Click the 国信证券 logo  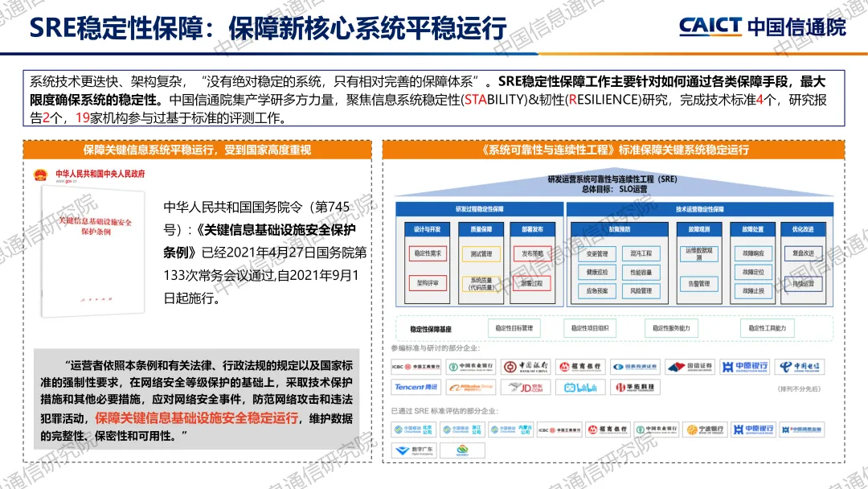click(x=690, y=367)
